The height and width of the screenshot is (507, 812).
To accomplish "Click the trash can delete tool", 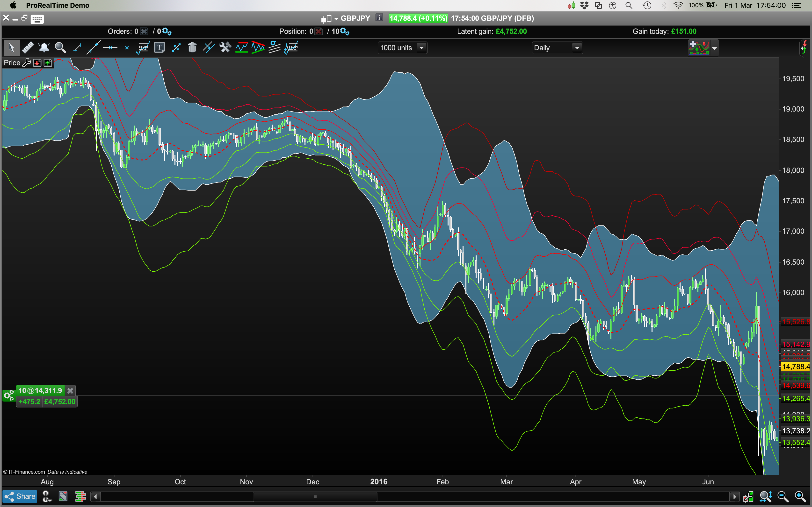I will (192, 48).
